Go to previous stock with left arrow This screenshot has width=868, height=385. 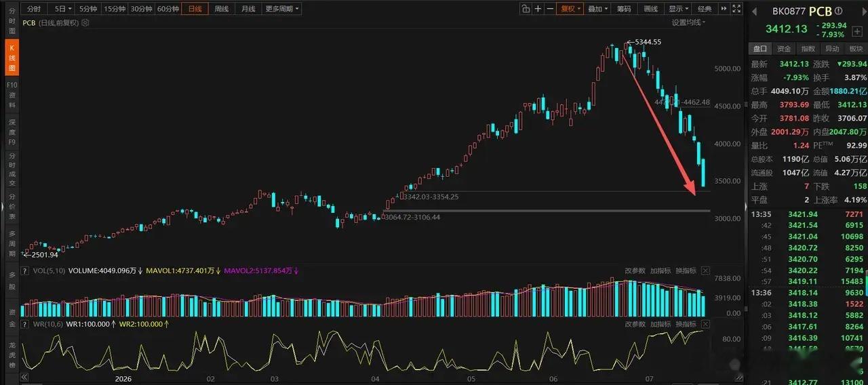click(x=755, y=12)
